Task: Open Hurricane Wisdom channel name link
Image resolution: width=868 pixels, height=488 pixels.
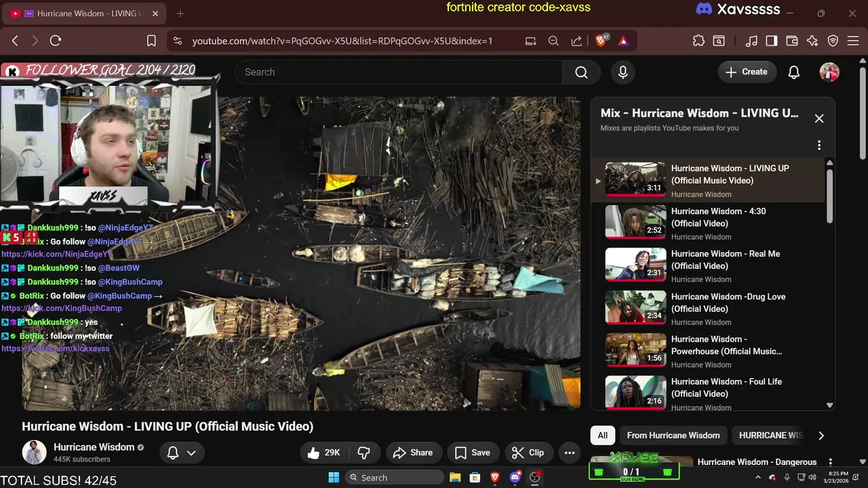Action: 94,447
